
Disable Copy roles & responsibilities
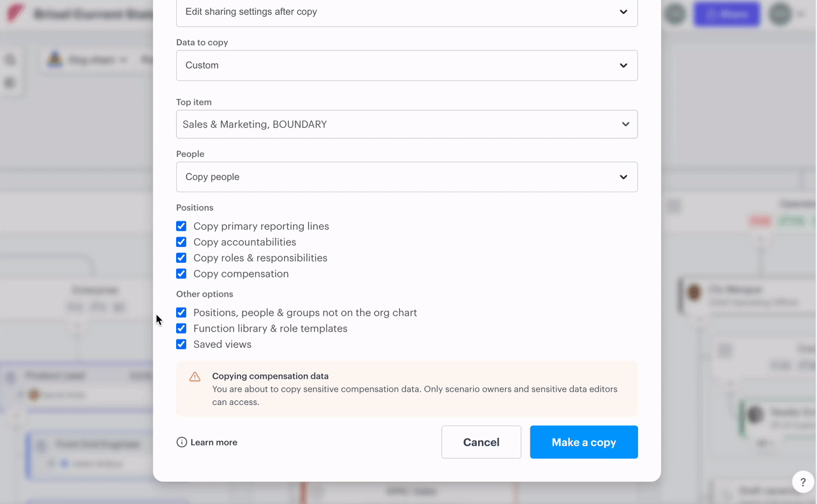tap(181, 258)
